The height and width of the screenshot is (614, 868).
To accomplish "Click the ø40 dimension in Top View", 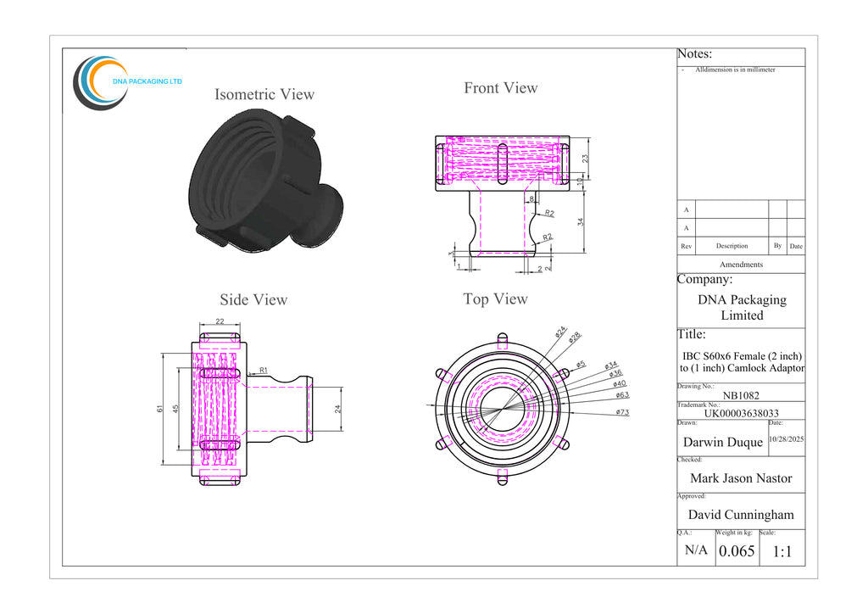I will [x=620, y=383].
